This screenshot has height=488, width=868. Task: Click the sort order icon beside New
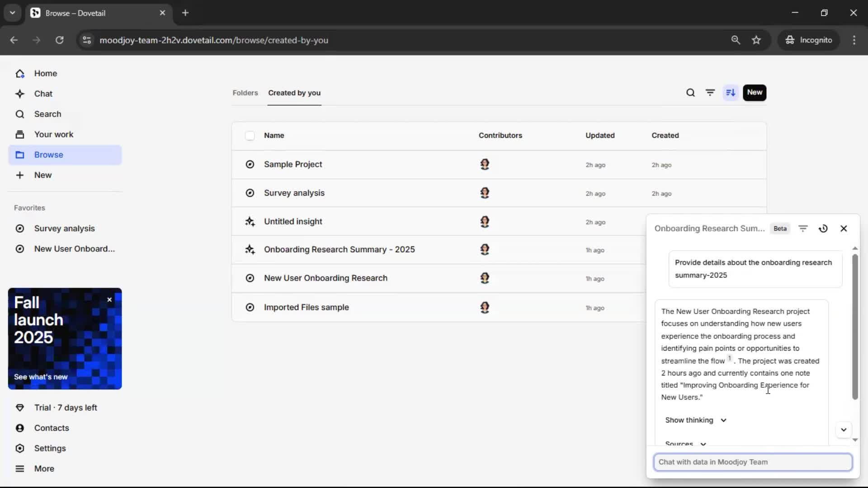731,93
